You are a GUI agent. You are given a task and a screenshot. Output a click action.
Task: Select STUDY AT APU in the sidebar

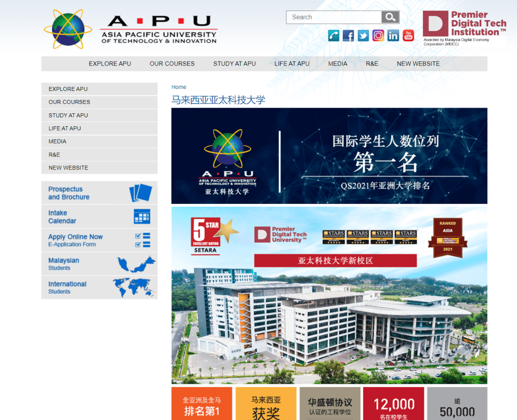[99, 115]
